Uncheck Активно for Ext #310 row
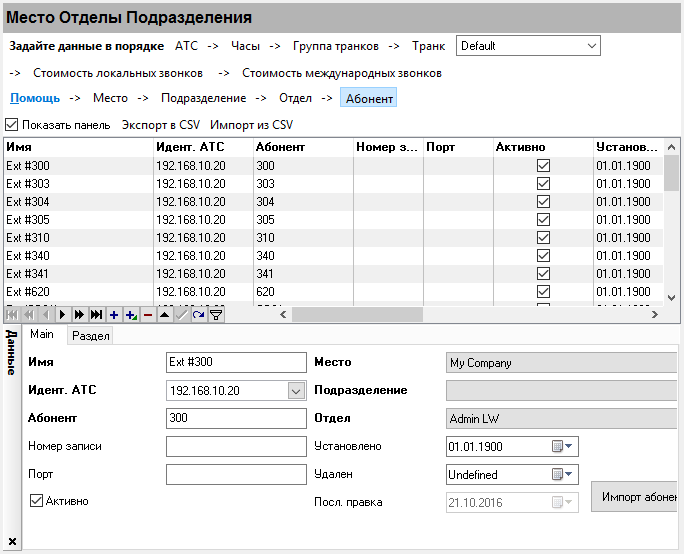The height and width of the screenshot is (554, 684). tap(543, 237)
